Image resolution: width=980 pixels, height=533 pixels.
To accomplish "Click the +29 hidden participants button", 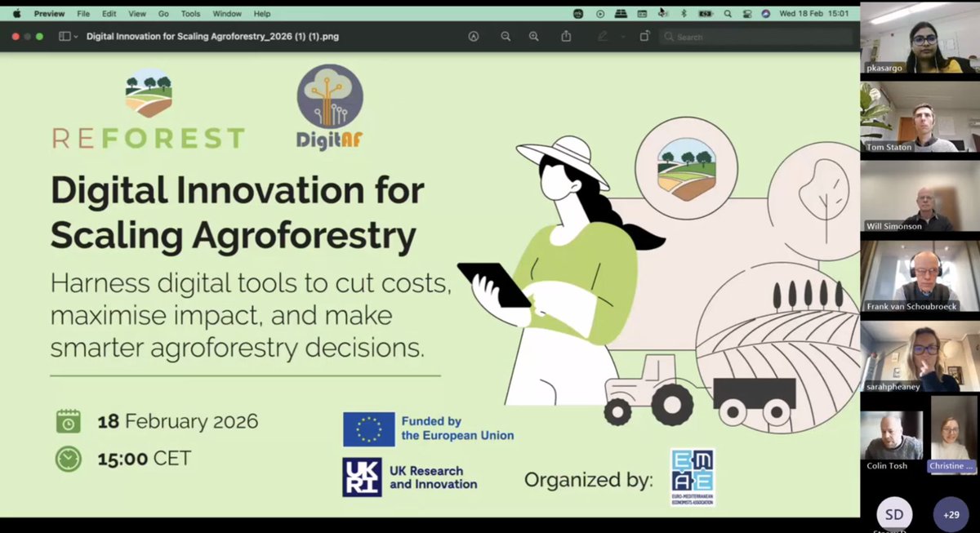I will (x=950, y=515).
